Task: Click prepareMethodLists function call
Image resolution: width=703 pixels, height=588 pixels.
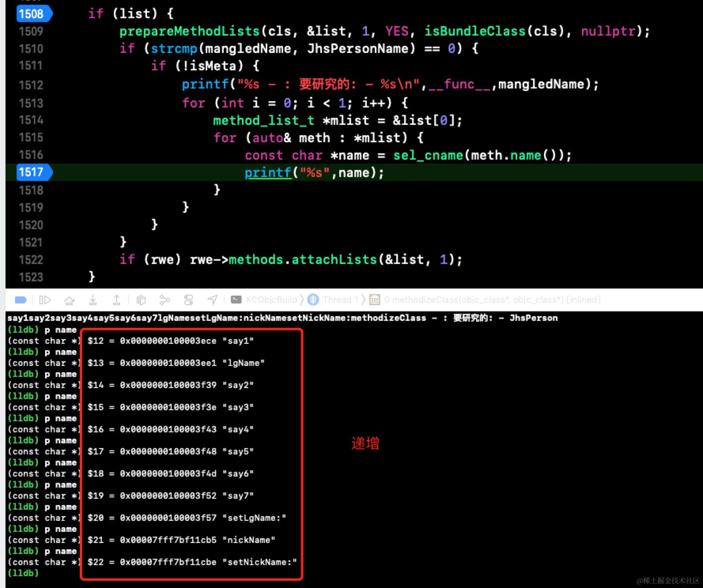Action: point(189,31)
